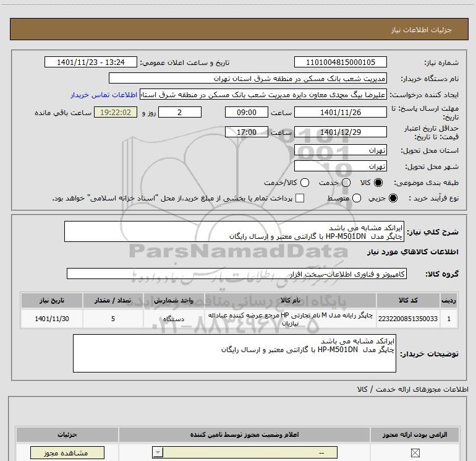
Task: Choose the جزیی purchase type radio
Action: pyautogui.click(x=393, y=198)
